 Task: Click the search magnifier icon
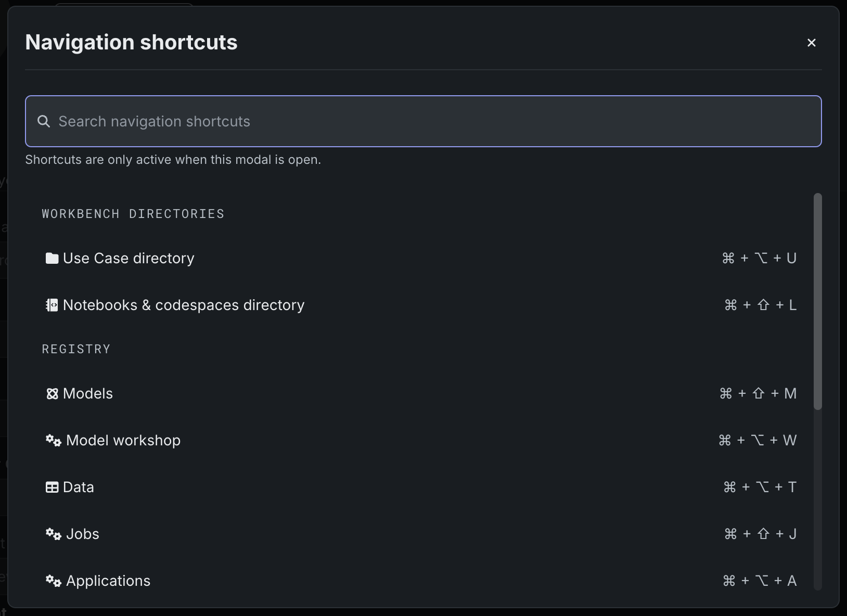tap(44, 122)
